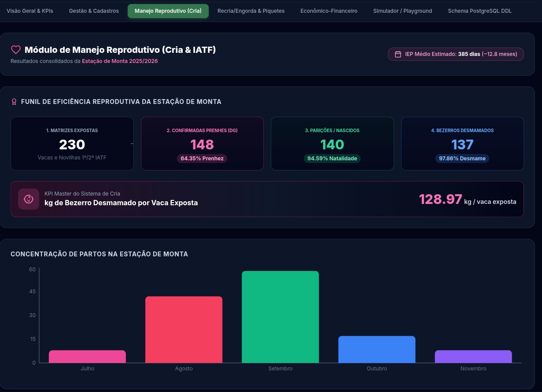
Task: Click the Agosto axis label
Action: [184, 369]
